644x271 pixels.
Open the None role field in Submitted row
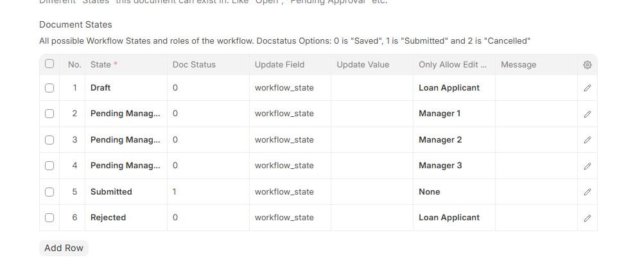(453, 192)
